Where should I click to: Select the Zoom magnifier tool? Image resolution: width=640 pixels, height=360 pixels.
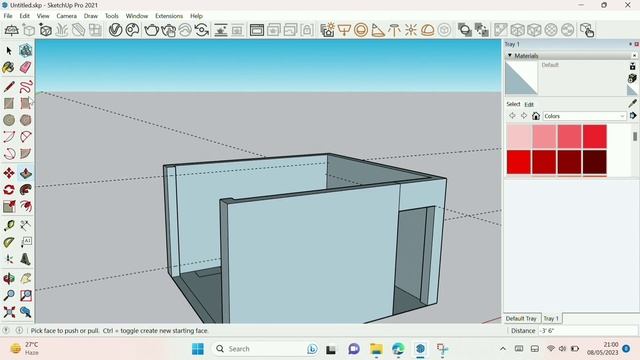point(9,296)
